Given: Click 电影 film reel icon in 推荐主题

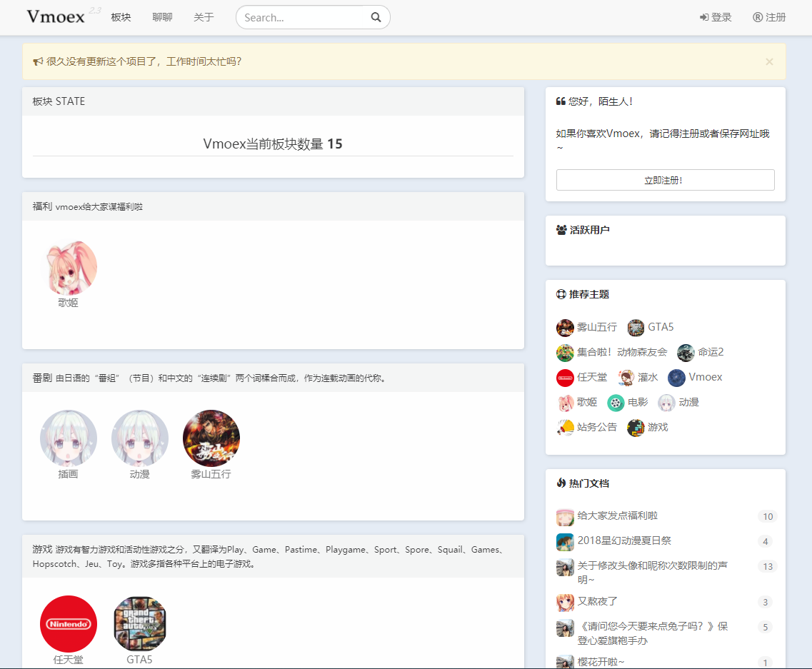Looking at the screenshot, I should (616, 403).
